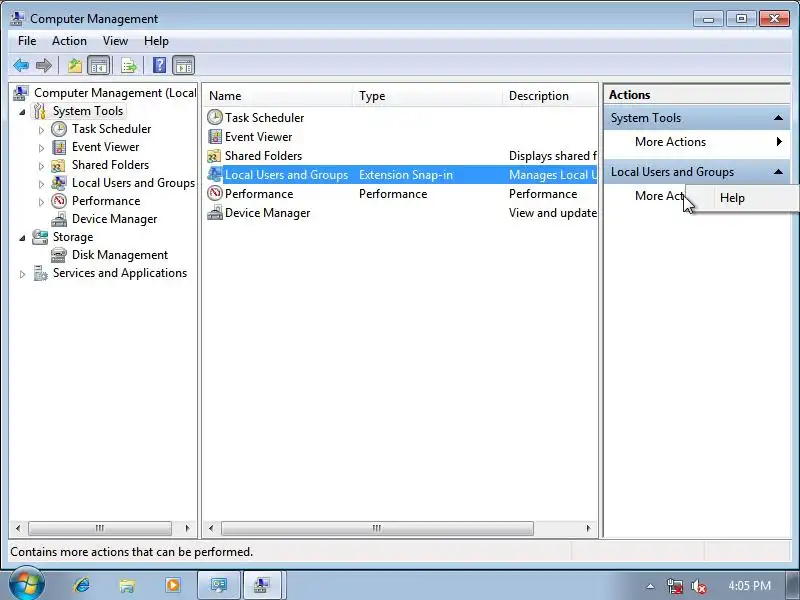Select 'Extension Snap-in' type cell
This screenshot has width=800, height=600.
(406, 175)
